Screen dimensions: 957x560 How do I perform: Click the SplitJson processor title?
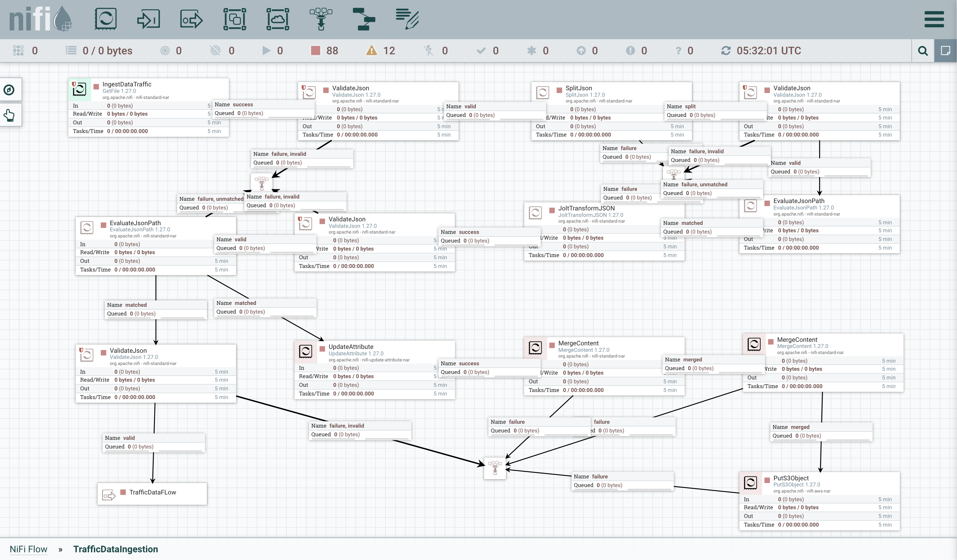coord(579,88)
